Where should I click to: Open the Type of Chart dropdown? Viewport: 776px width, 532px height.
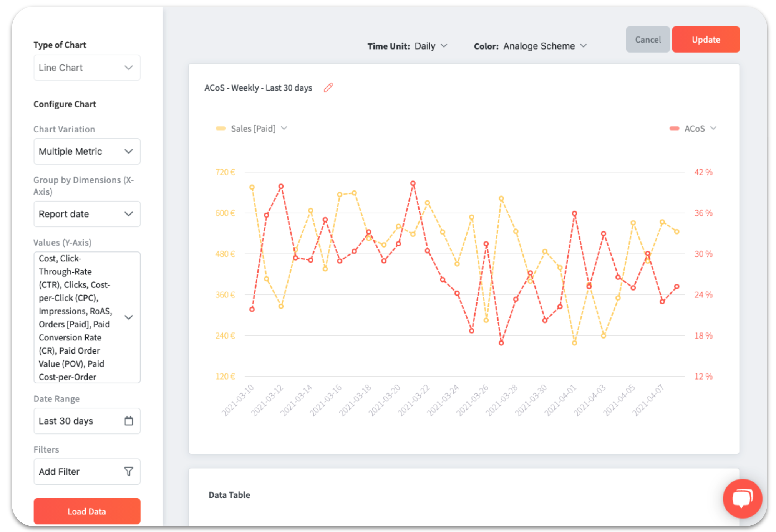[87, 68]
